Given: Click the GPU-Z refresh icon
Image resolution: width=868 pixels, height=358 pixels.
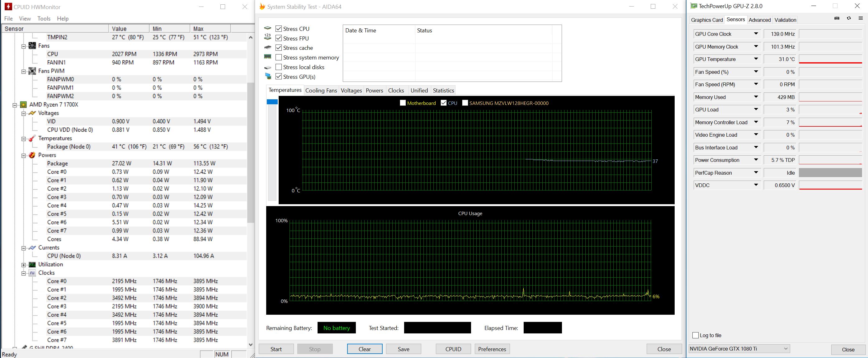Looking at the screenshot, I should (849, 18).
